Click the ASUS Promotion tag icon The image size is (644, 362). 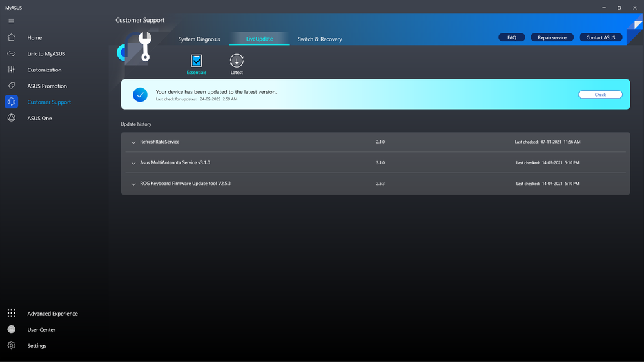(x=11, y=86)
